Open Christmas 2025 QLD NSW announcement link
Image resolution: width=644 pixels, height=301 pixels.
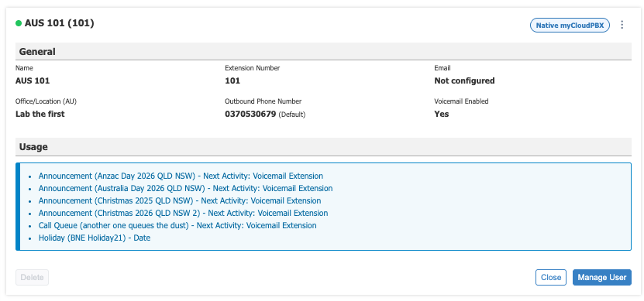coord(180,200)
